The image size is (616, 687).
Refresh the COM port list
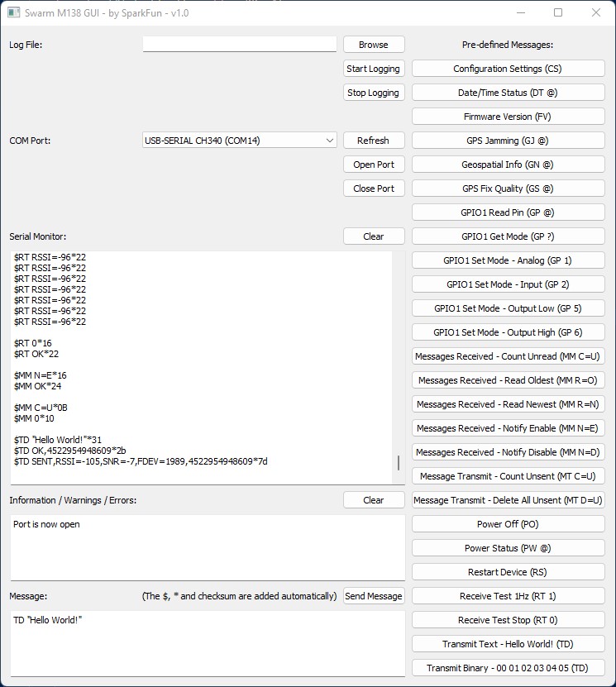click(374, 141)
